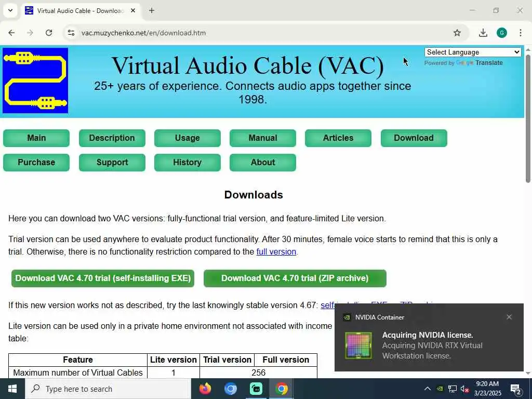532x399 pixels.
Task: Download VAC 4.70 trial ZIP archive
Action: [295, 278]
